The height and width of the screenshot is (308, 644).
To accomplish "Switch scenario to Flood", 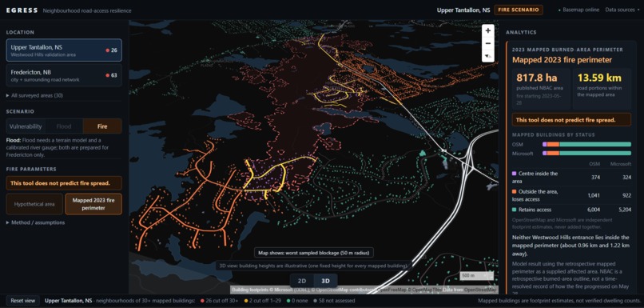I will pos(64,126).
